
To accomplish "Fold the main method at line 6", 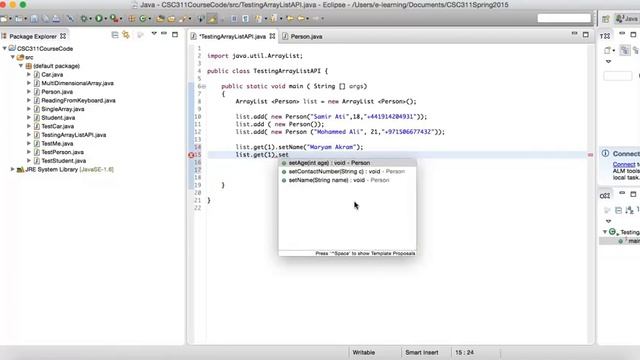I will click(204, 87).
